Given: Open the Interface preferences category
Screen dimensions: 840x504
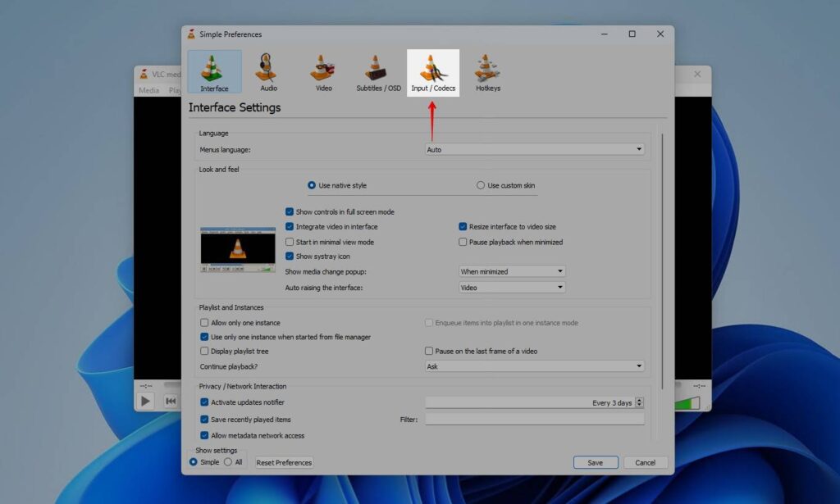Looking at the screenshot, I should [x=214, y=72].
